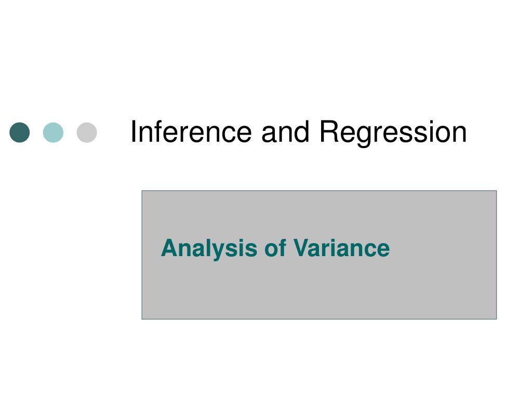Click the word 'and' in title

(285, 131)
